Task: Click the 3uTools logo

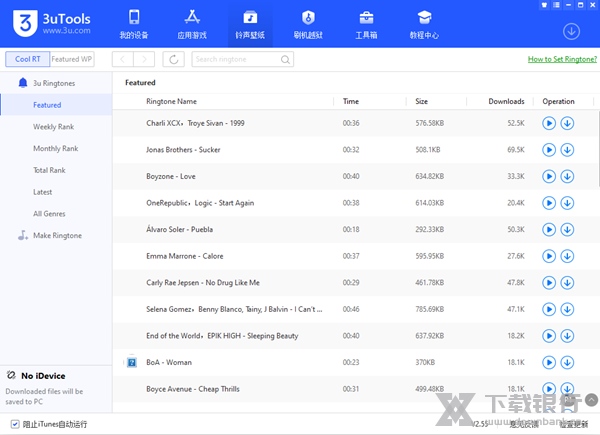Action: (x=52, y=23)
